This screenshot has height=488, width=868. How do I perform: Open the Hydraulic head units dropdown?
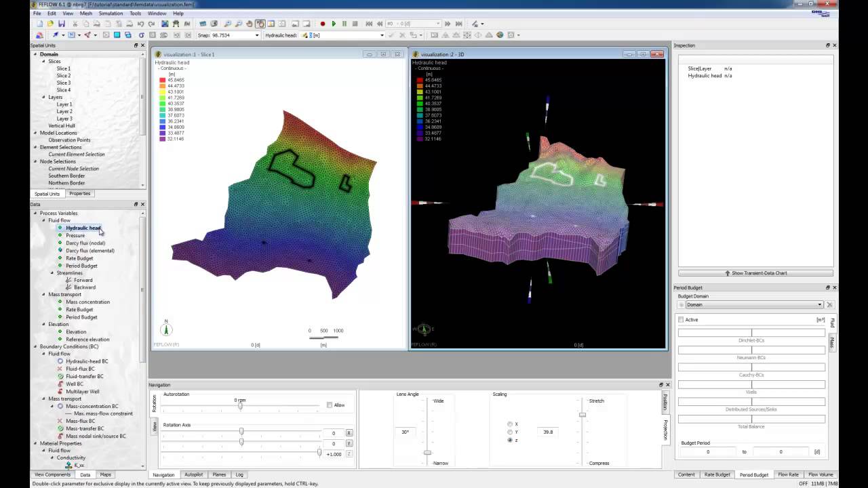tap(382, 35)
